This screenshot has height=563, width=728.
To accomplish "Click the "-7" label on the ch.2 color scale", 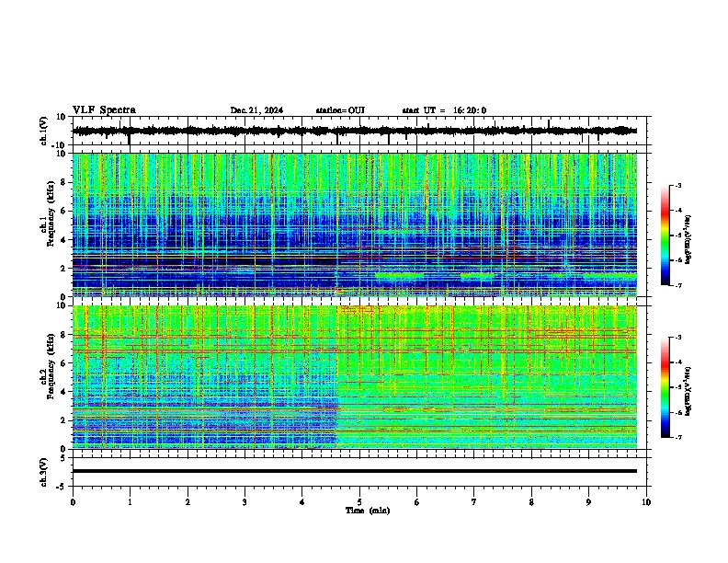I will point(677,437).
